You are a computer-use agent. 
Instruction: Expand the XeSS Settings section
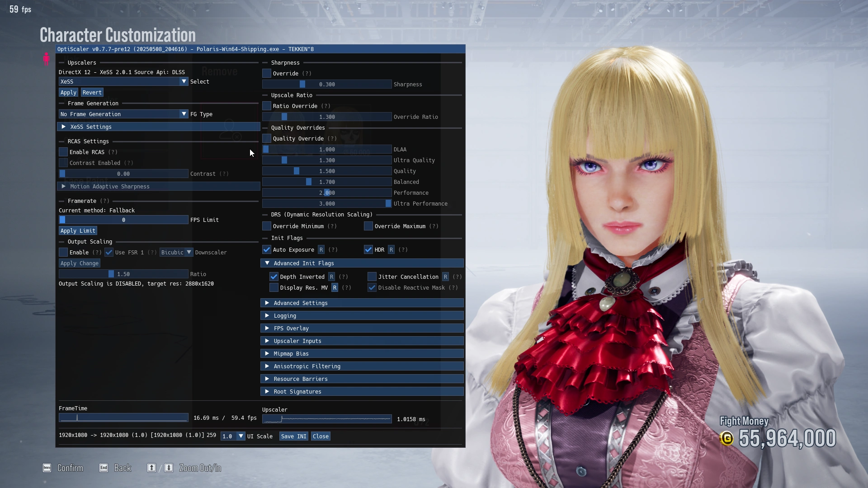pyautogui.click(x=159, y=127)
